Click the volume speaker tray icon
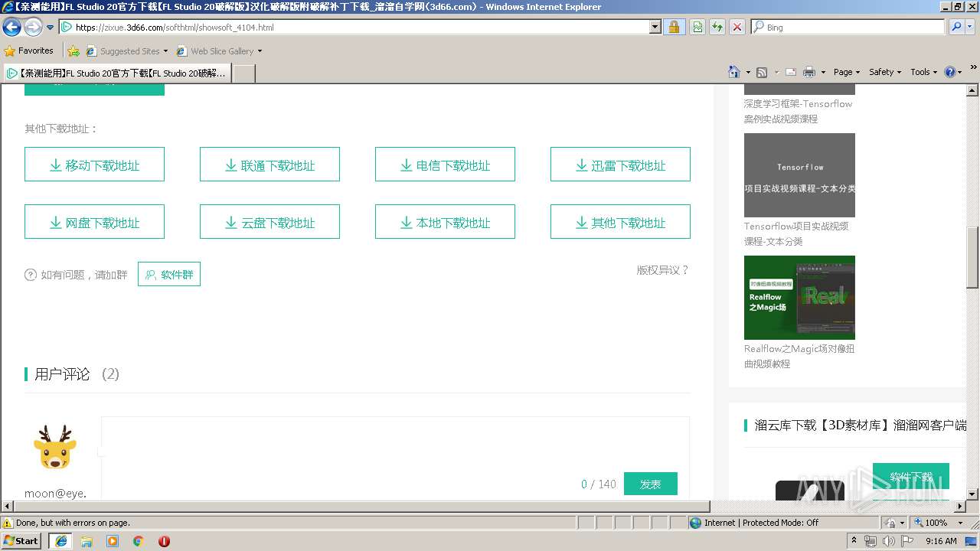Image resolution: width=980 pixels, height=551 pixels. click(888, 541)
